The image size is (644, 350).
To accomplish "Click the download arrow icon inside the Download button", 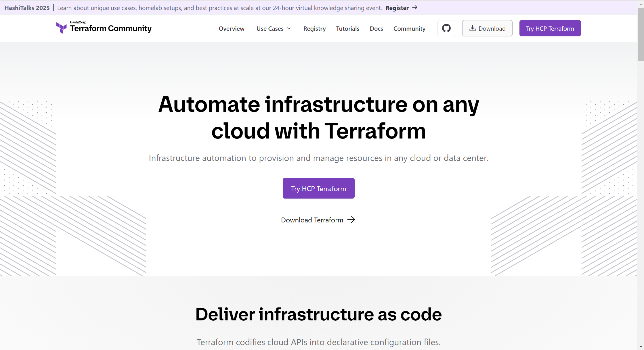I will coord(472,28).
